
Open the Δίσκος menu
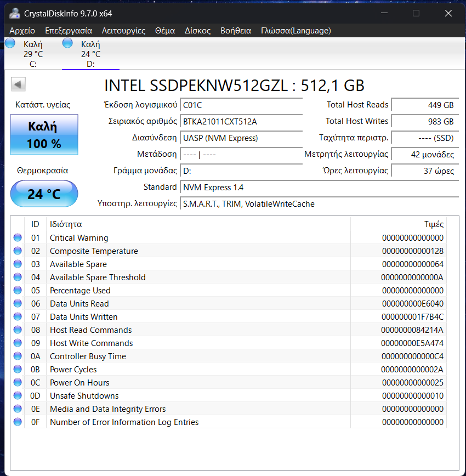coord(197,31)
